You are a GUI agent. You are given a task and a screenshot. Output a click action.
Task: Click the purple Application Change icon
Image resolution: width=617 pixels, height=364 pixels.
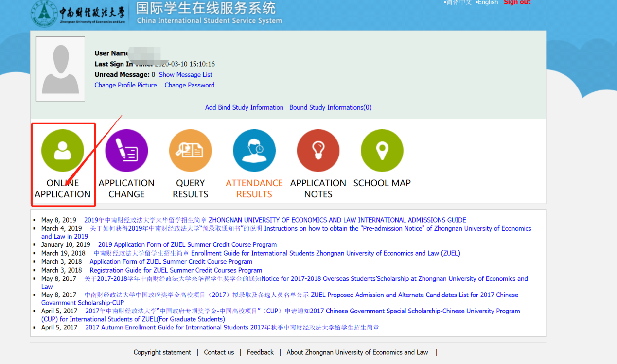tap(126, 151)
